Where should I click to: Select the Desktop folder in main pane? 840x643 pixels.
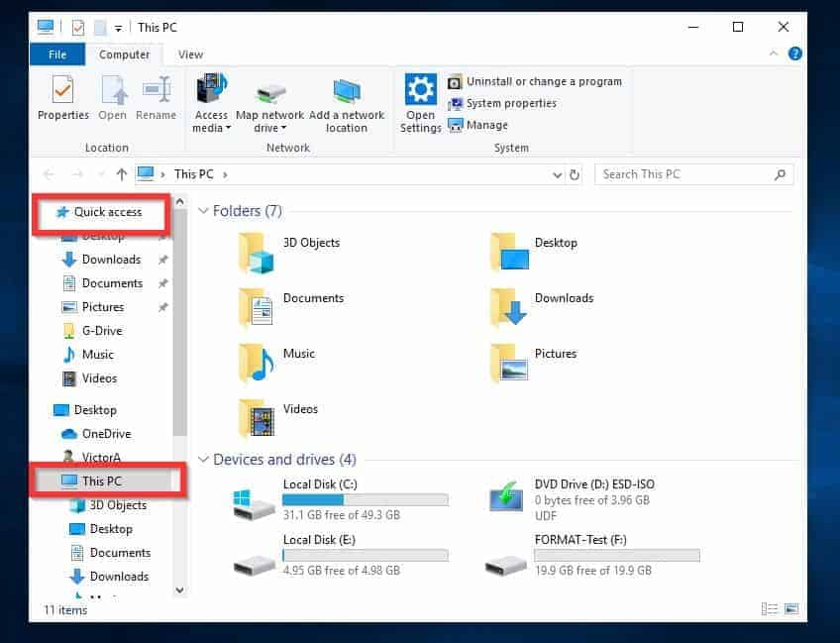tap(536, 252)
